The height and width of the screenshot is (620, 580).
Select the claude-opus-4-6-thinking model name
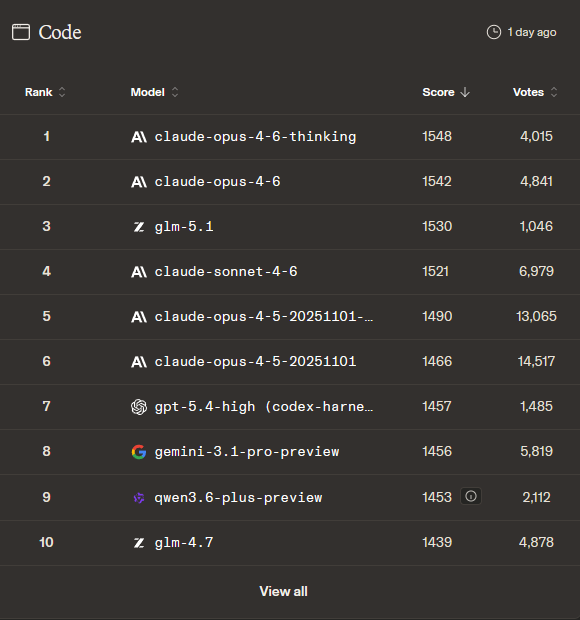(x=255, y=137)
